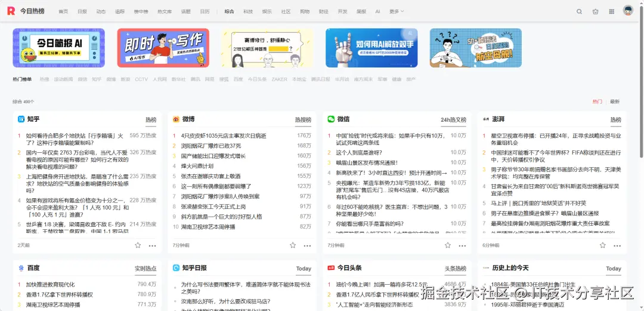
Task: Star the 澎湃 card as favorite
Action: pos(602,245)
